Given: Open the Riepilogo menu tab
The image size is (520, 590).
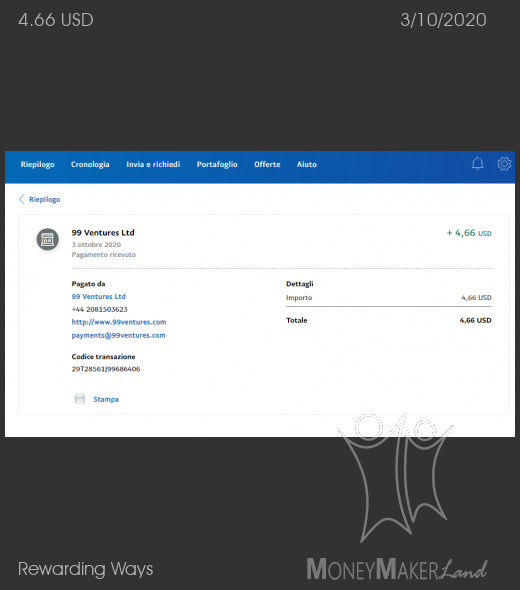Looking at the screenshot, I should click(x=37, y=164).
